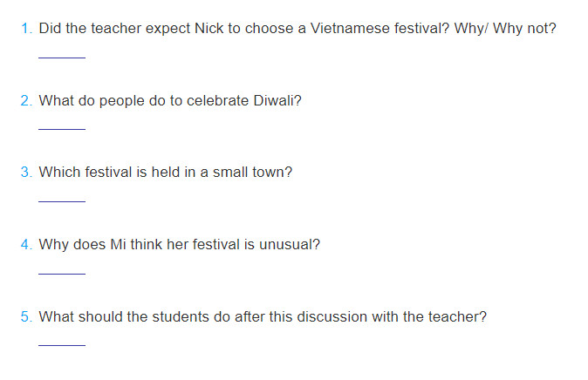Click the question about celebrating Diwali
This screenshot has height=380, width=588.
pyautogui.click(x=170, y=101)
